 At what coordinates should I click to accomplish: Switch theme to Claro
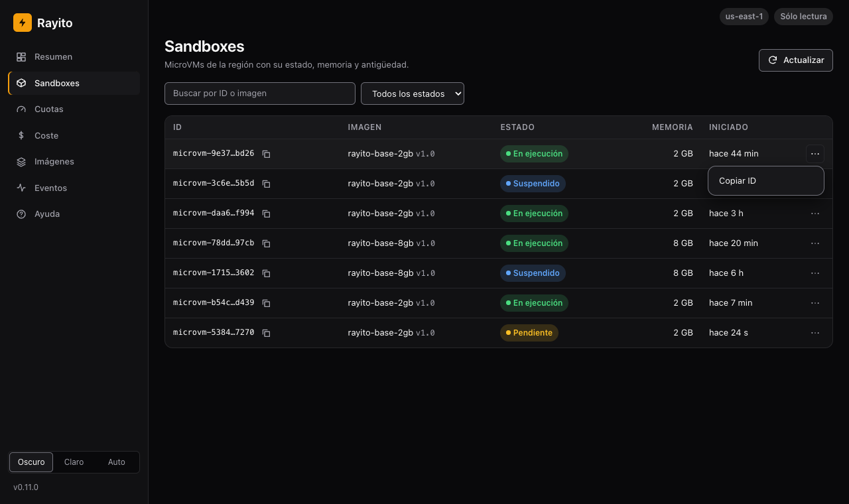click(x=74, y=462)
